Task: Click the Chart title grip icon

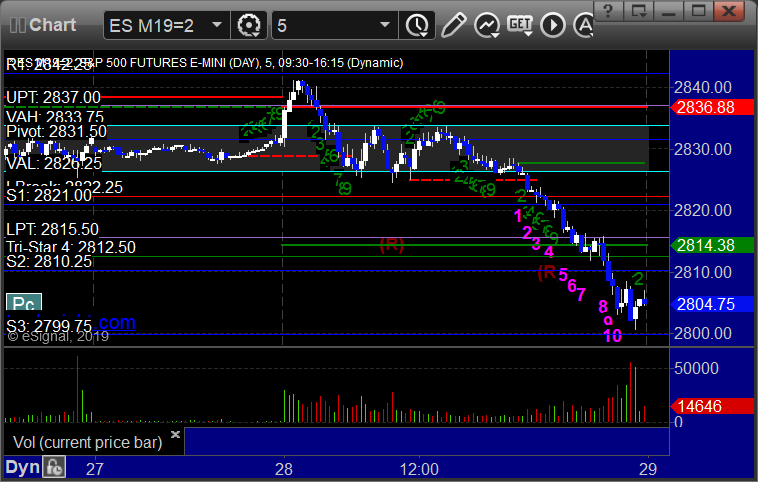Action: point(18,25)
